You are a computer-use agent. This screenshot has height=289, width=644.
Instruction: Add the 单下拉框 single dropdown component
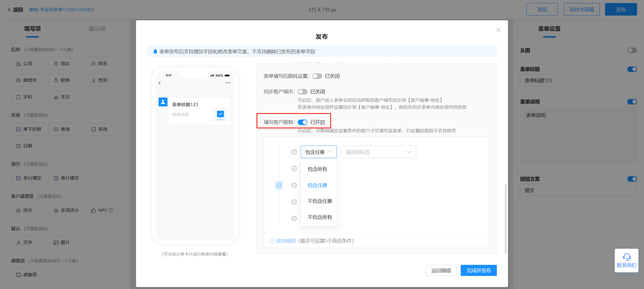coord(28,129)
